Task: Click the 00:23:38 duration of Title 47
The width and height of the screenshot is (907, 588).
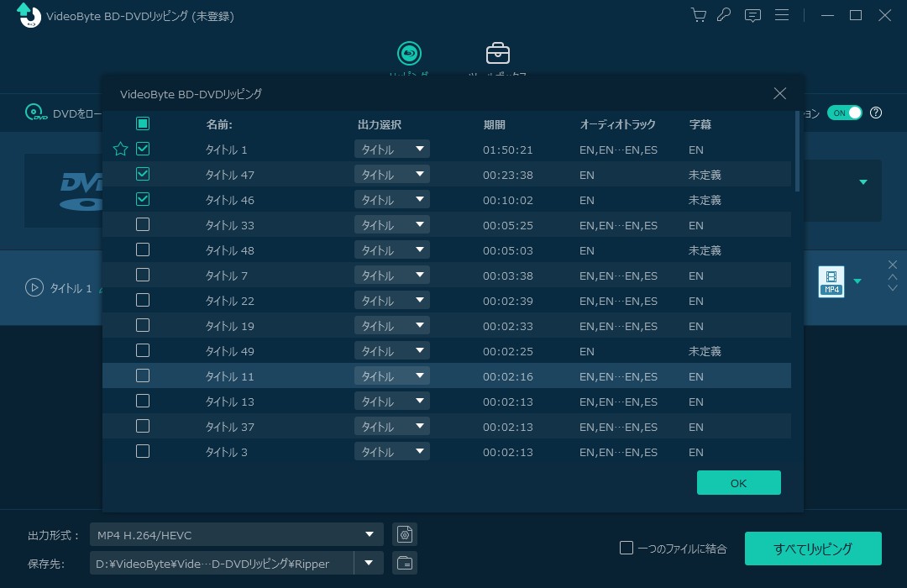Action: (507, 175)
